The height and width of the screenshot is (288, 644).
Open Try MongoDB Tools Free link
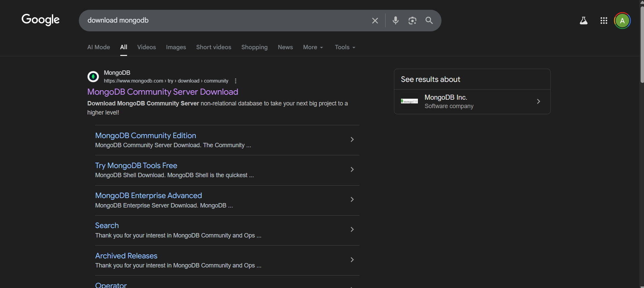point(136,165)
